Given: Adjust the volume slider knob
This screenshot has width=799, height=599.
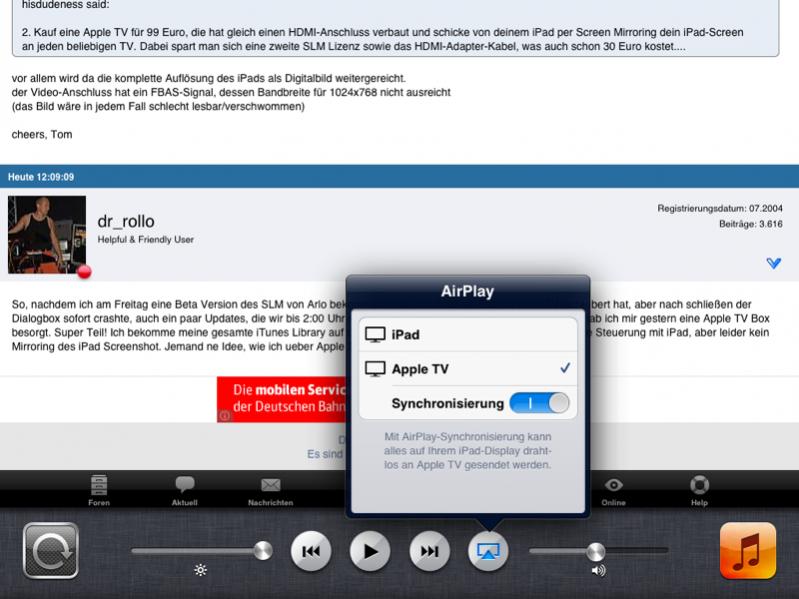Looking at the screenshot, I should point(595,551).
